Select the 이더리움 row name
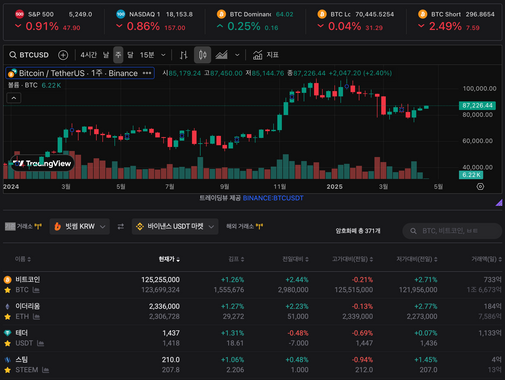The height and width of the screenshot is (380, 505). point(28,306)
